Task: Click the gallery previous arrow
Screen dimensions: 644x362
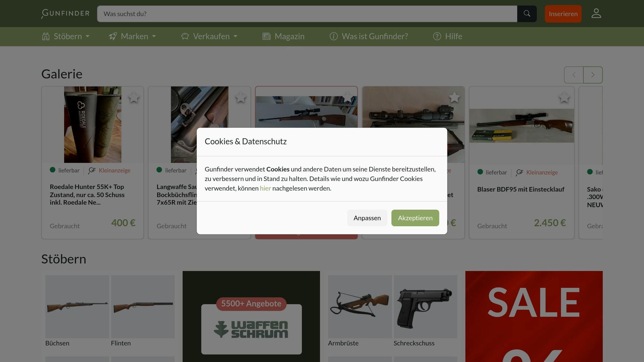Action: [x=574, y=74]
